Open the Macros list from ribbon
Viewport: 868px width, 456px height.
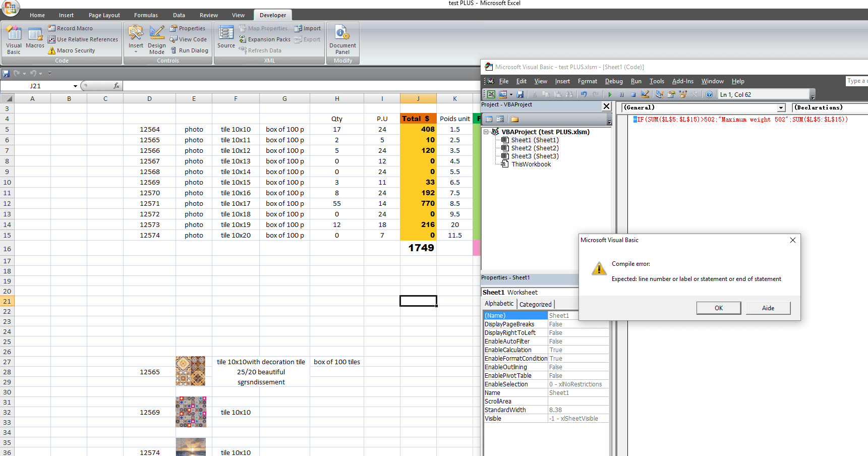[x=35, y=39]
